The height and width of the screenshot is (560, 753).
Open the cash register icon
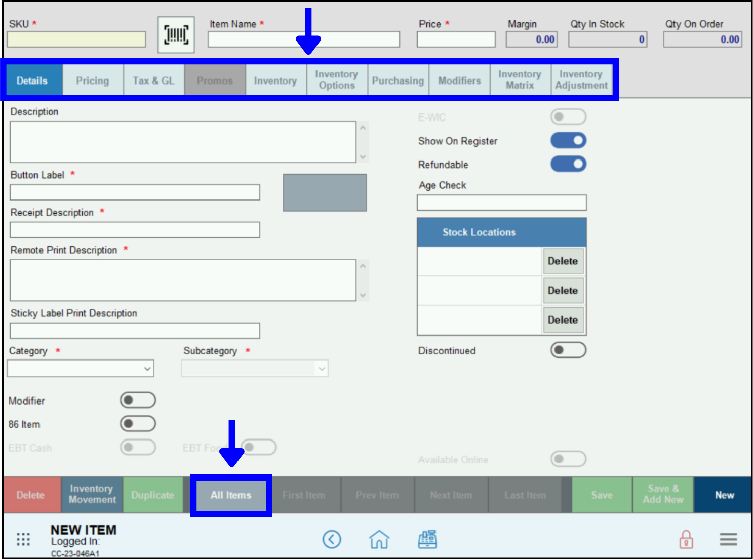427,539
